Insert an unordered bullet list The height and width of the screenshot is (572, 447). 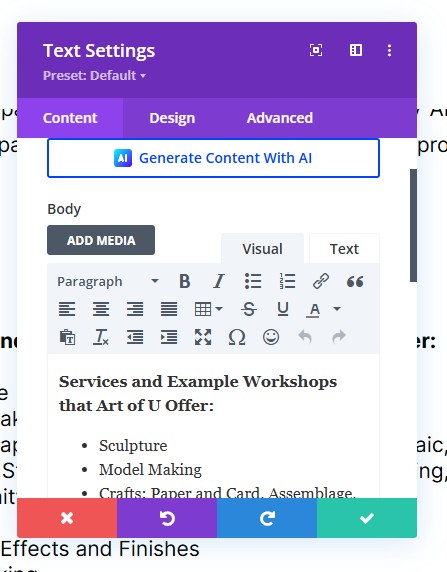coord(253,281)
